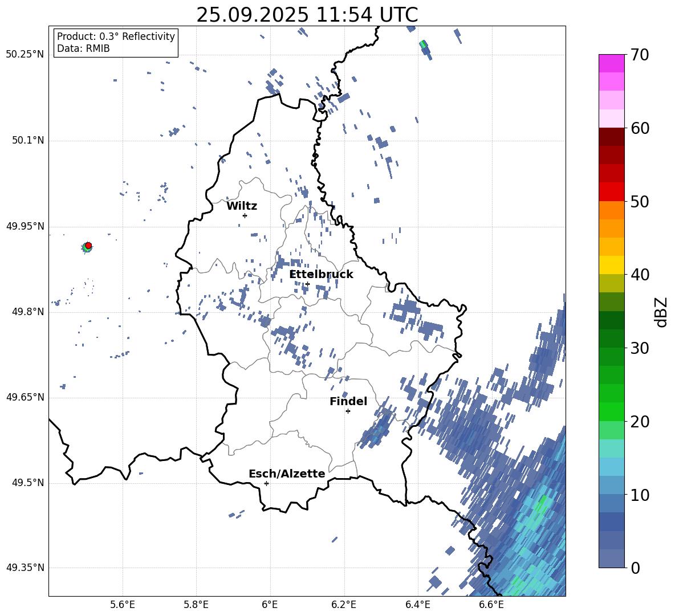Click the colorbar tick label 10
This screenshot has height=616, width=675.
click(640, 495)
